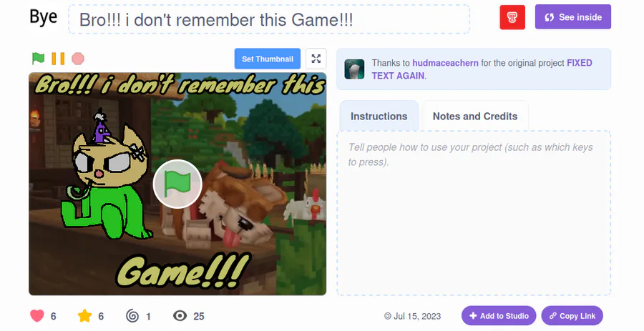The width and height of the screenshot is (644, 331).
Task: Click the red TurboWarp icon button
Action: tap(512, 17)
